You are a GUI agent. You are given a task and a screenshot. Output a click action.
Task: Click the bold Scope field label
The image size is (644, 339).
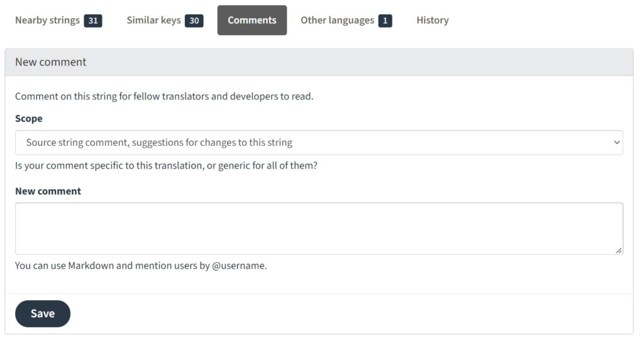coord(29,118)
